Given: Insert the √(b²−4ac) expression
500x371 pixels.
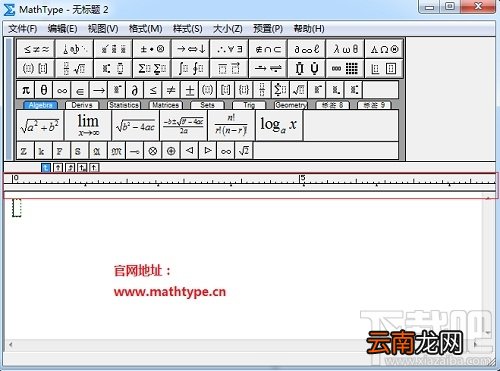Looking at the screenshot, I should pyautogui.click(x=136, y=125).
